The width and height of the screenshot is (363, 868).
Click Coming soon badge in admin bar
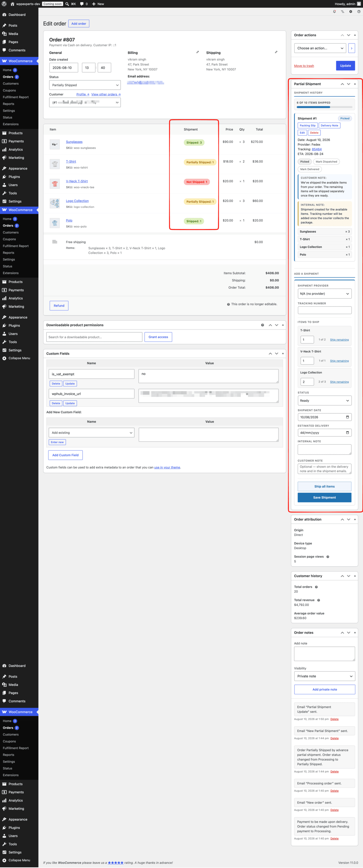coord(53,4)
